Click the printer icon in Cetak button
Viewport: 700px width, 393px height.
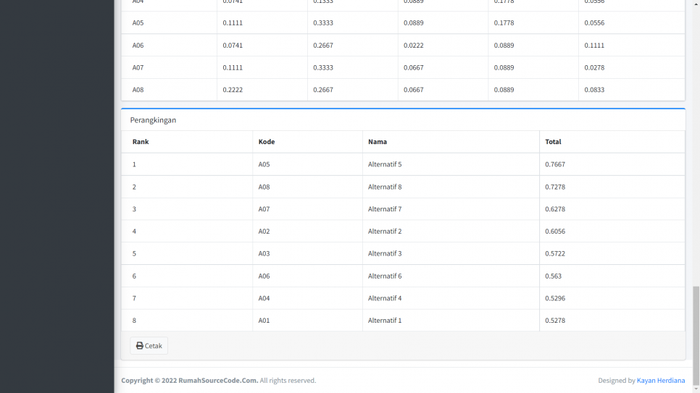[140, 346]
